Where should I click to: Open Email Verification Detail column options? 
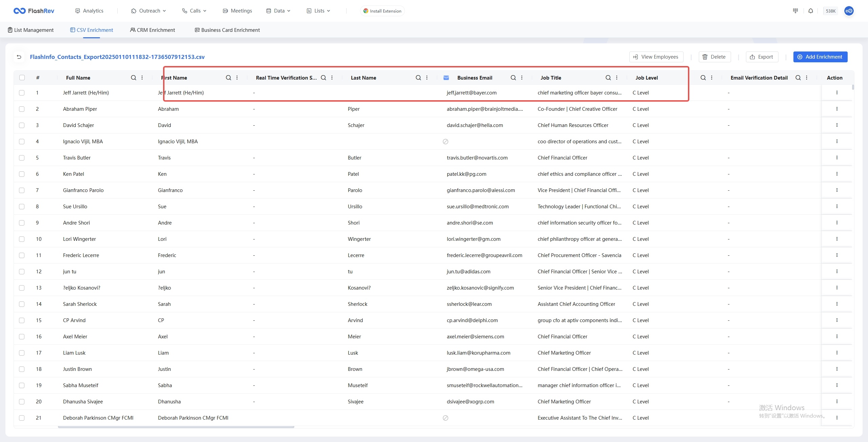[807, 78]
